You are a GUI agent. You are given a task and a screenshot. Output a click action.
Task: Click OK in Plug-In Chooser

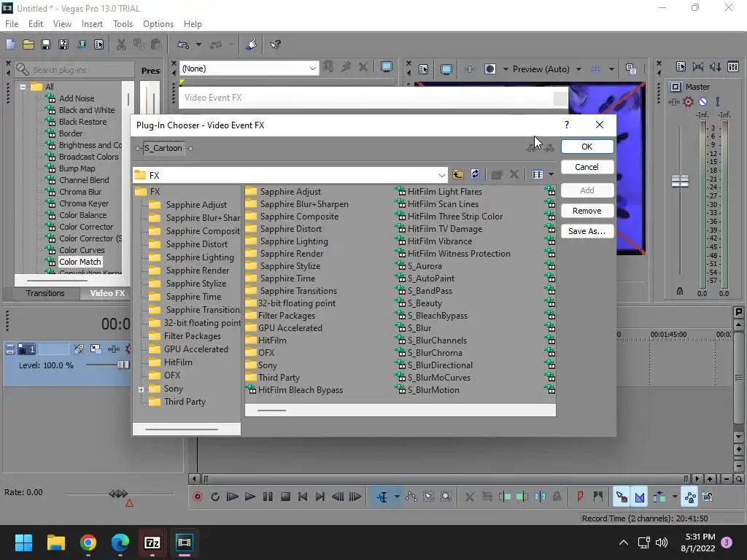click(x=587, y=147)
